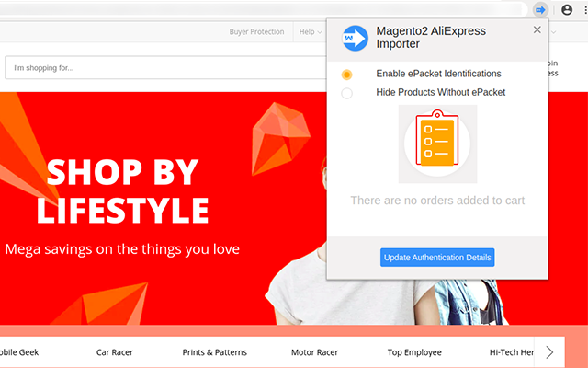
Task: Select the Mobile Geek lifestyle tab
Action: point(19,352)
